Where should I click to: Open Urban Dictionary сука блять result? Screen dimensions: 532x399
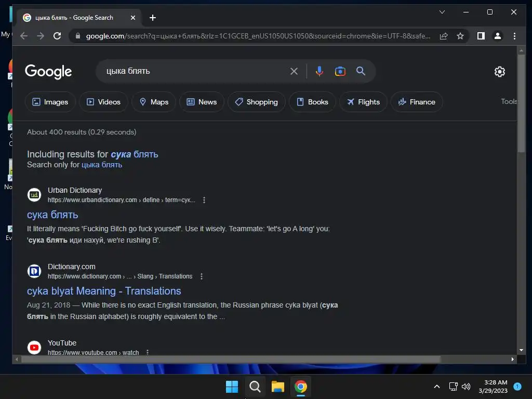pyautogui.click(x=52, y=215)
